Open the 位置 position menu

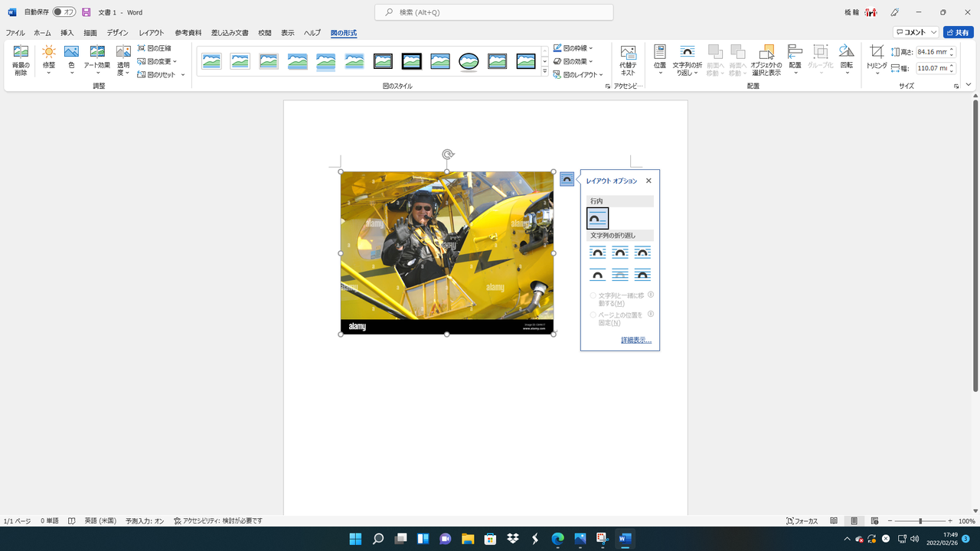[x=660, y=60]
